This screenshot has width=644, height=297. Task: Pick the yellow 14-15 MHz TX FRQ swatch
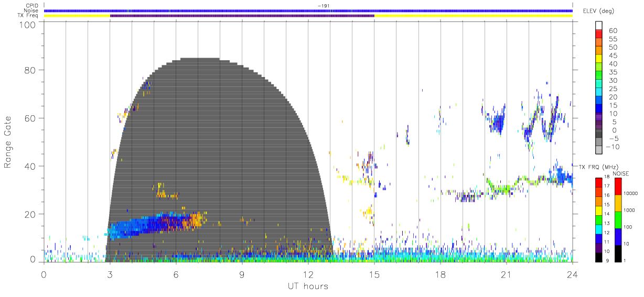599,211
